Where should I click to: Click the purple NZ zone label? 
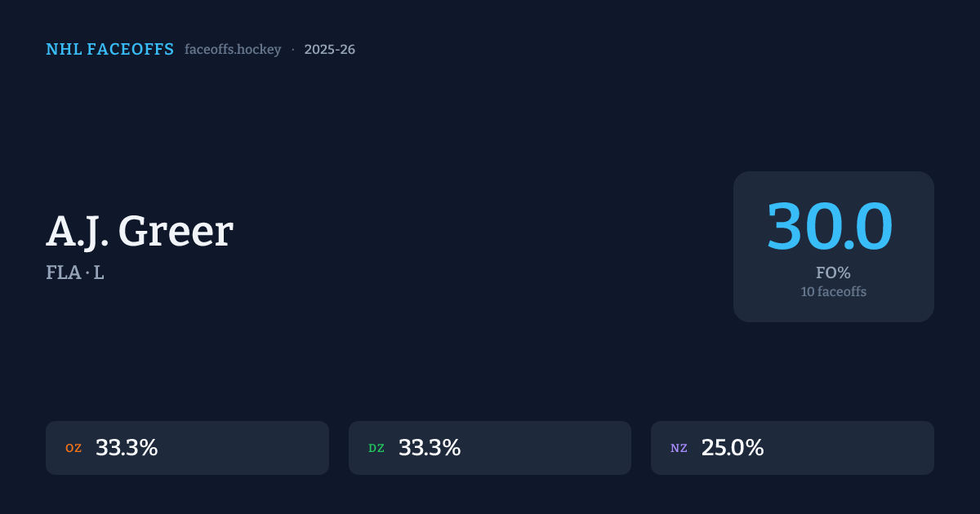click(x=679, y=448)
